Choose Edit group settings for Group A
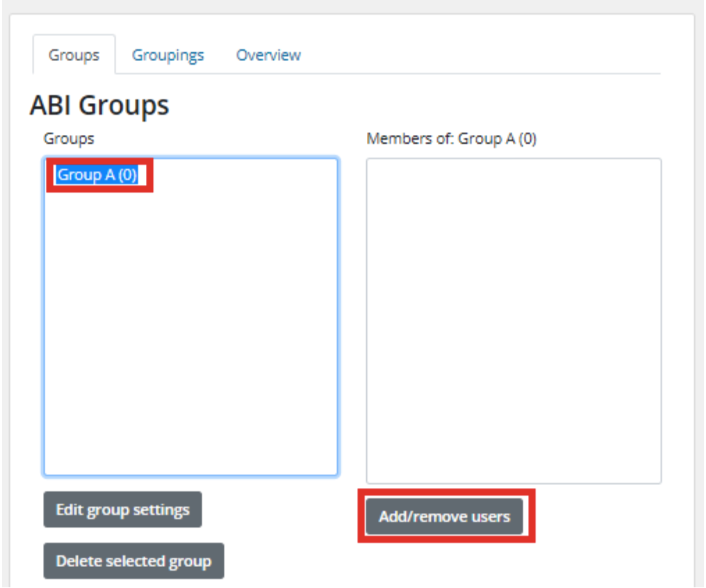706x588 pixels. click(122, 509)
